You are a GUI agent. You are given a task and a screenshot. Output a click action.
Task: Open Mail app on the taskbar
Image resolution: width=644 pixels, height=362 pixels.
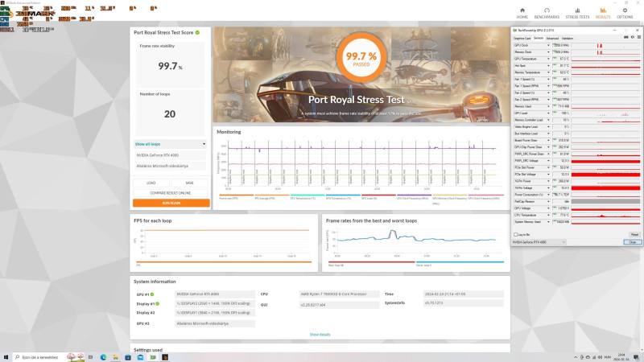click(140, 357)
